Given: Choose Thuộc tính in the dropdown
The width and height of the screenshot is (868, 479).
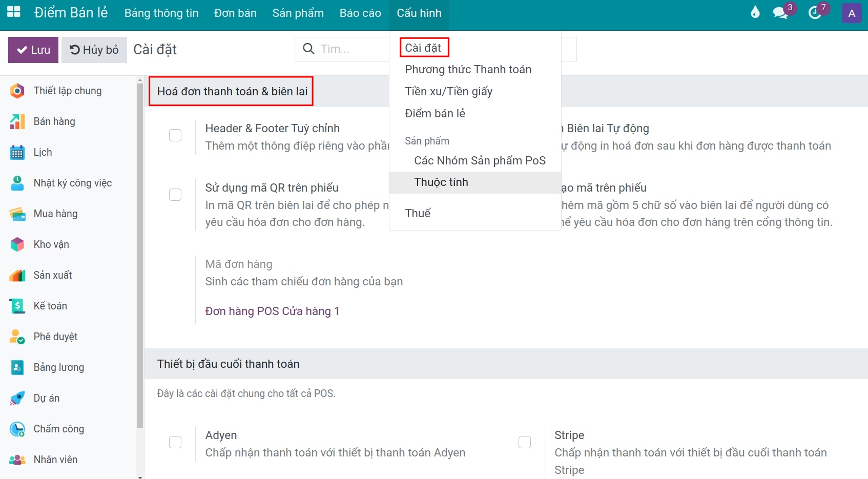Looking at the screenshot, I should (x=476, y=182).
